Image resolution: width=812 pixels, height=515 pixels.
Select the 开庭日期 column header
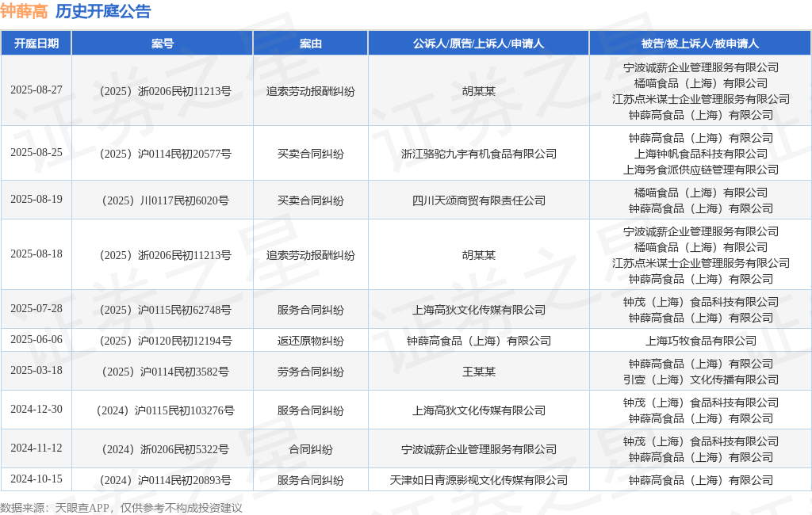tap(36, 44)
